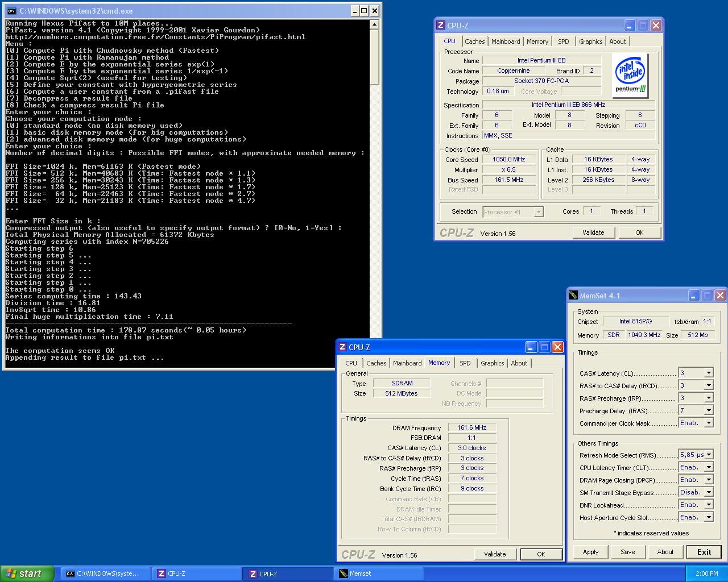Select SPD tab in lower CPU-Z window
Viewport: 728px width, 582px height.
point(465,363)
